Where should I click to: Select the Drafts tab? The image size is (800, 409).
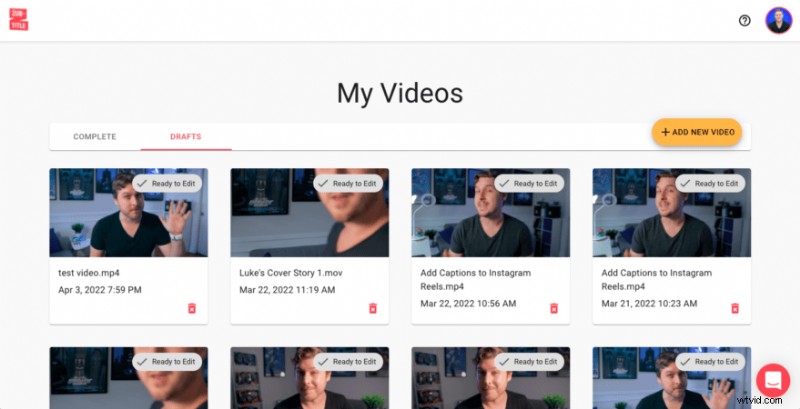[186, 137]
